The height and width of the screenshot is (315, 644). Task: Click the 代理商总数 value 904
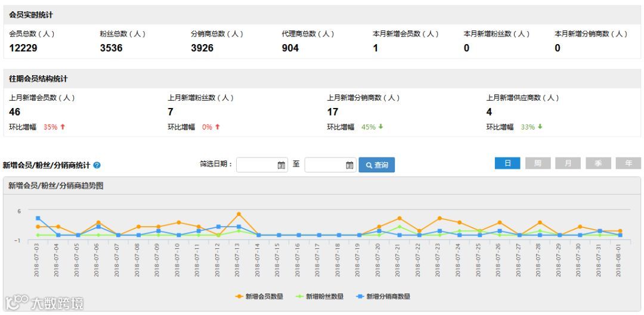(x=290, y=48)
